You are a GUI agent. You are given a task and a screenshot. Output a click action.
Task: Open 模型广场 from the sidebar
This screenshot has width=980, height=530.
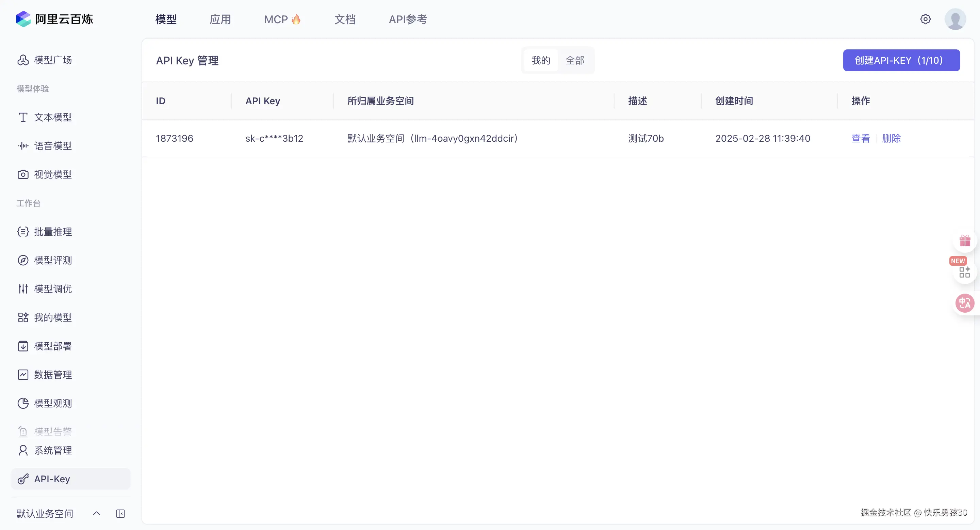coord(52,60)
